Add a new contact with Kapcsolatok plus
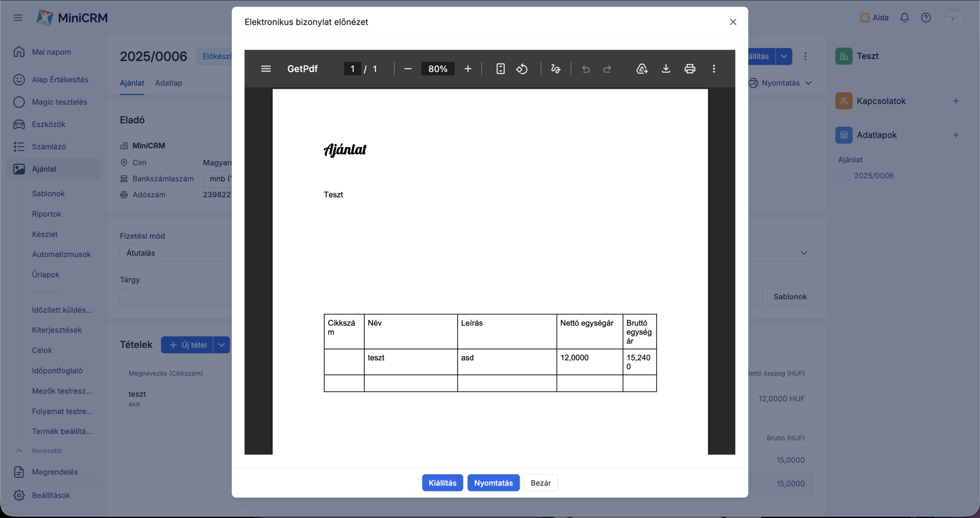The height and width of the screenshot is (518, 980). click(956, 101)
